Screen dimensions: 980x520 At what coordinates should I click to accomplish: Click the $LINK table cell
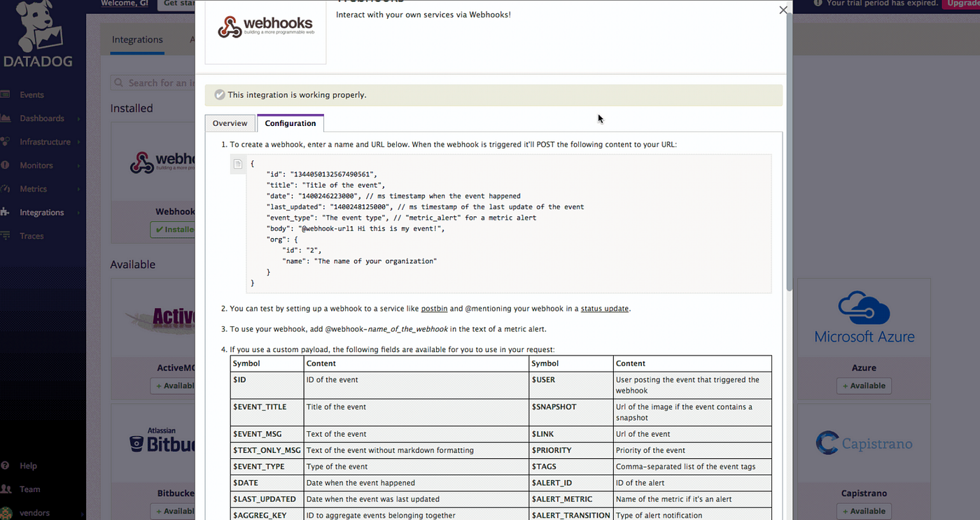point(570,434)
